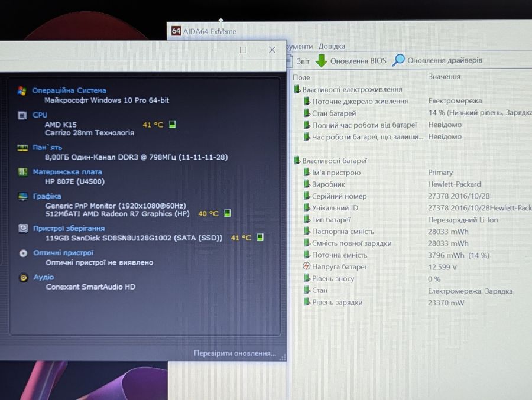Click the HP 807E (U4500) motherboard text
The image size is (532, 400).
pos(74,181)
